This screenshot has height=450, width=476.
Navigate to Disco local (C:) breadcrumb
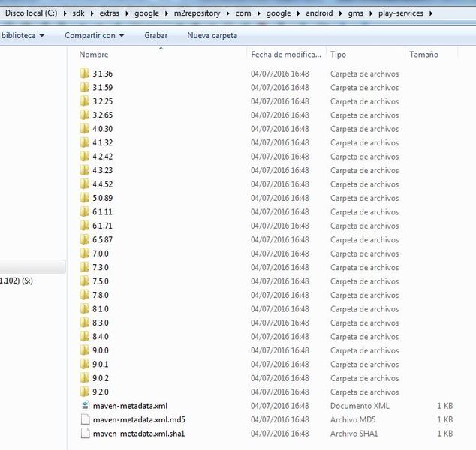[31, 13]
